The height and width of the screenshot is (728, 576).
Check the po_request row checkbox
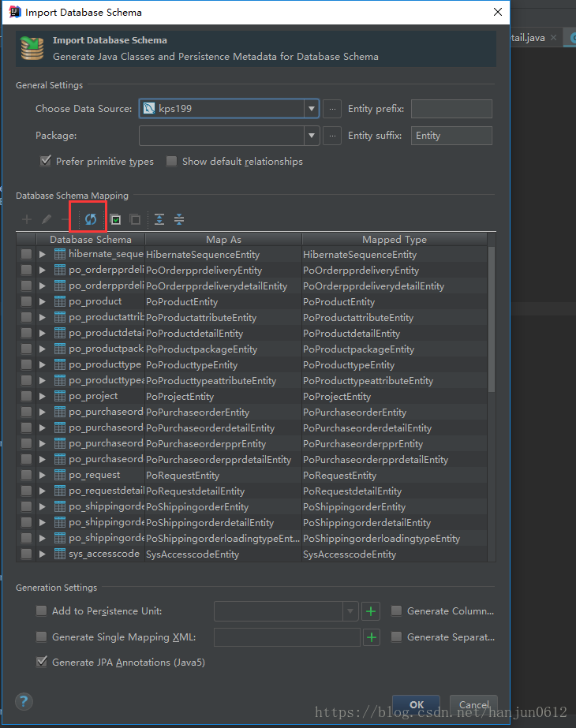(27, 475)
